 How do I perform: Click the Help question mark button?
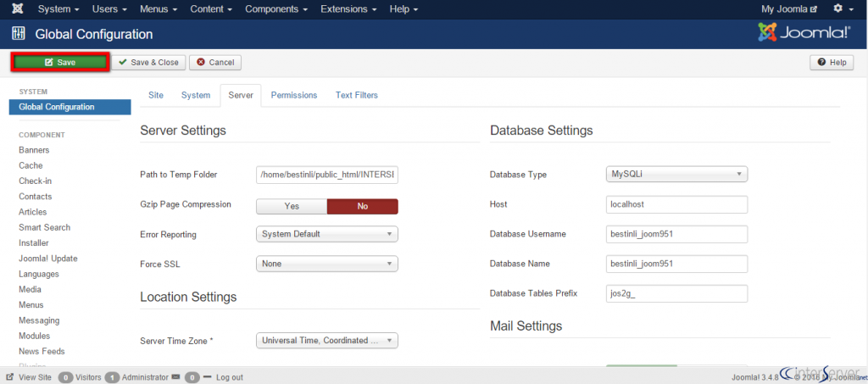[x=832, y=63]
